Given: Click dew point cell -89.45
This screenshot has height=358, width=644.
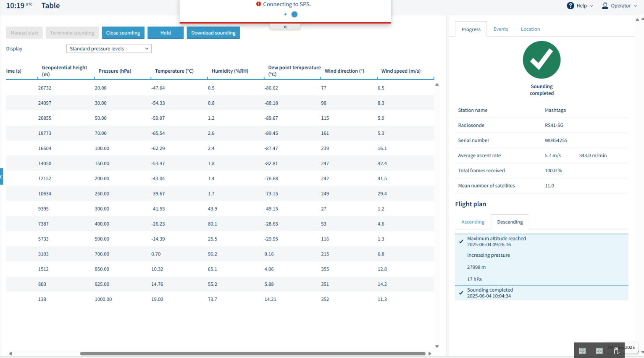Looking at the screenshot, I should (271, 134).
